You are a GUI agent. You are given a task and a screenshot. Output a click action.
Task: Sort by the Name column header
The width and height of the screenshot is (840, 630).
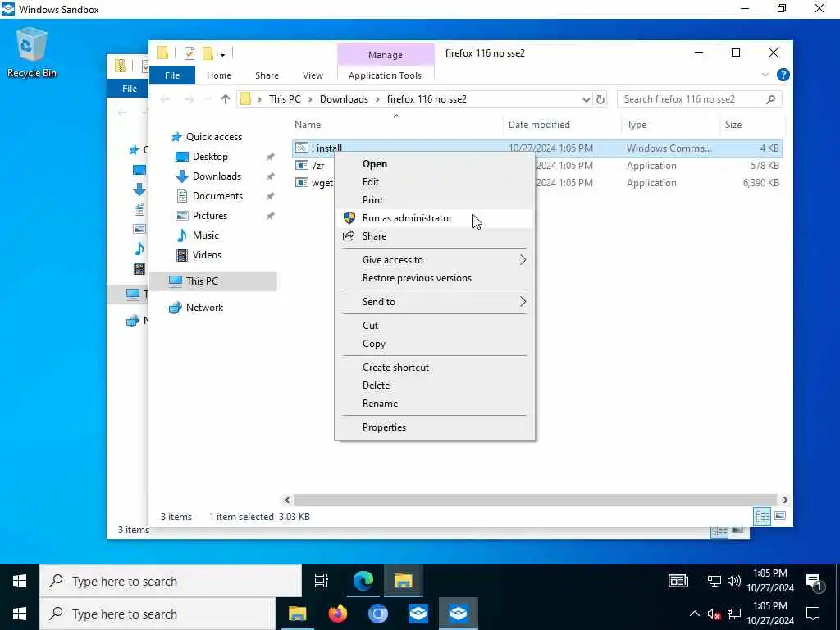[396, 125]
